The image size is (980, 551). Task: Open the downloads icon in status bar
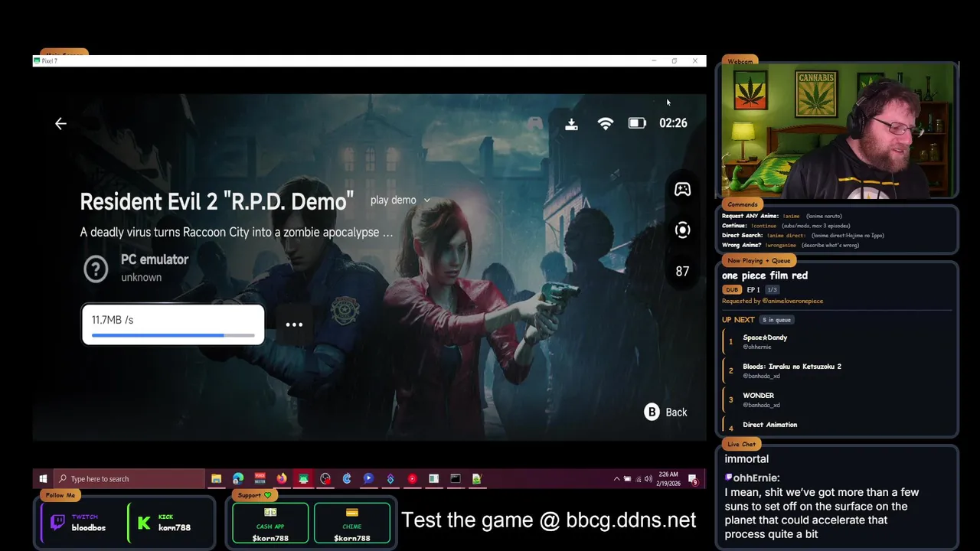pyautogui.click(x=571, y=123)
